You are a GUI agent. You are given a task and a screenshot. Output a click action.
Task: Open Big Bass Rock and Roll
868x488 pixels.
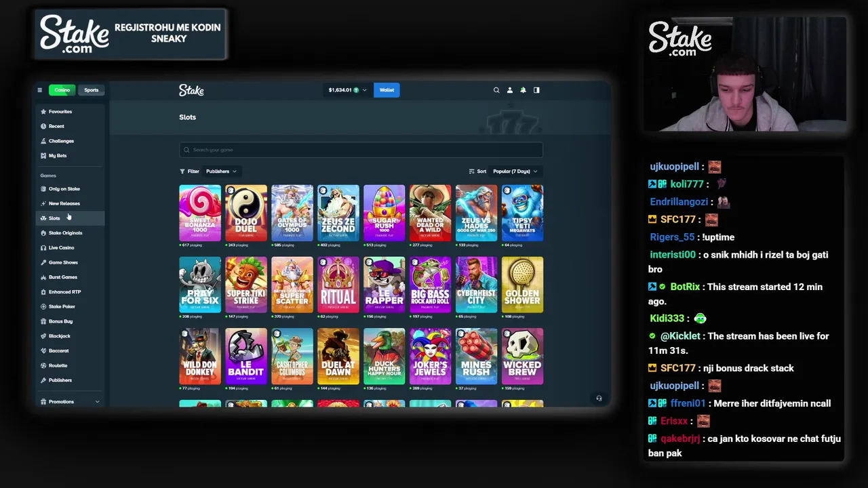point(431,285)
